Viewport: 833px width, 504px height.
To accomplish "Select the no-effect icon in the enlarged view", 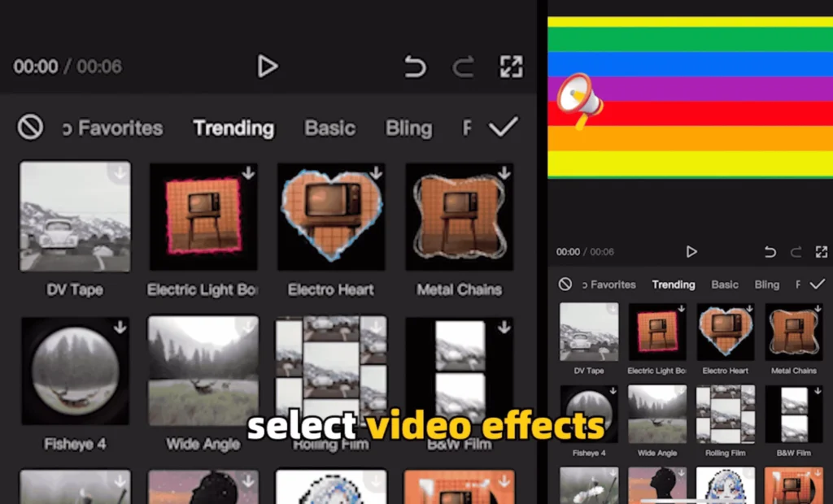I will pos(30,128).
